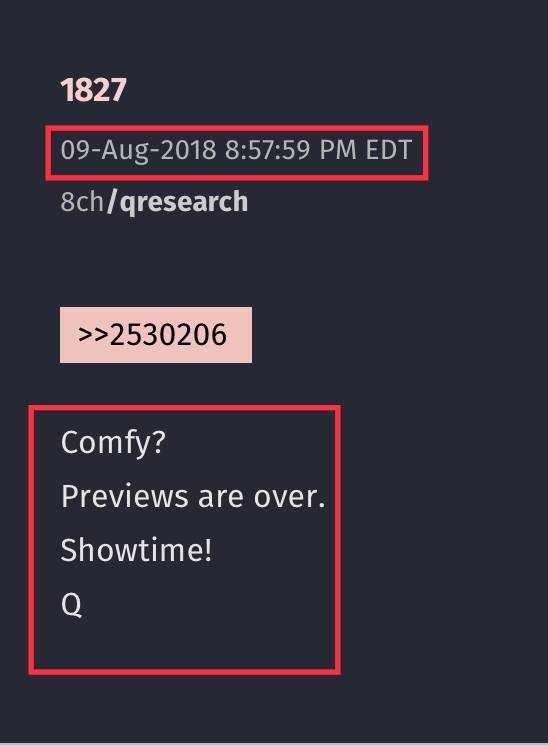Click the Previews are over. line
Screen dimensions: 548x745
pos(193,497)
